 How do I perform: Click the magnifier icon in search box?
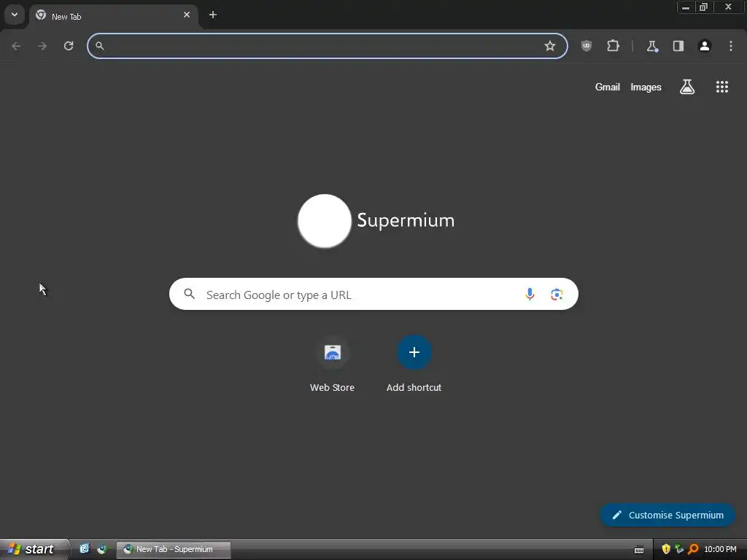pos(189,295)
